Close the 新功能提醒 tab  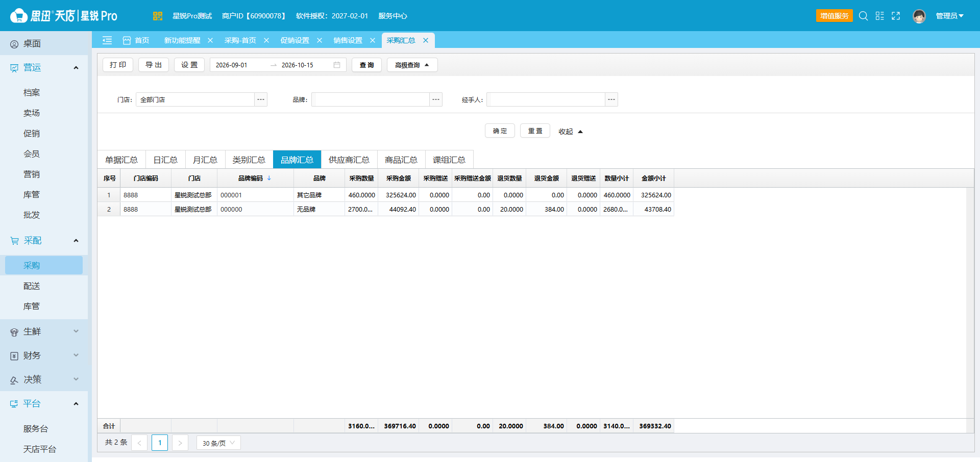click(210, 40)
